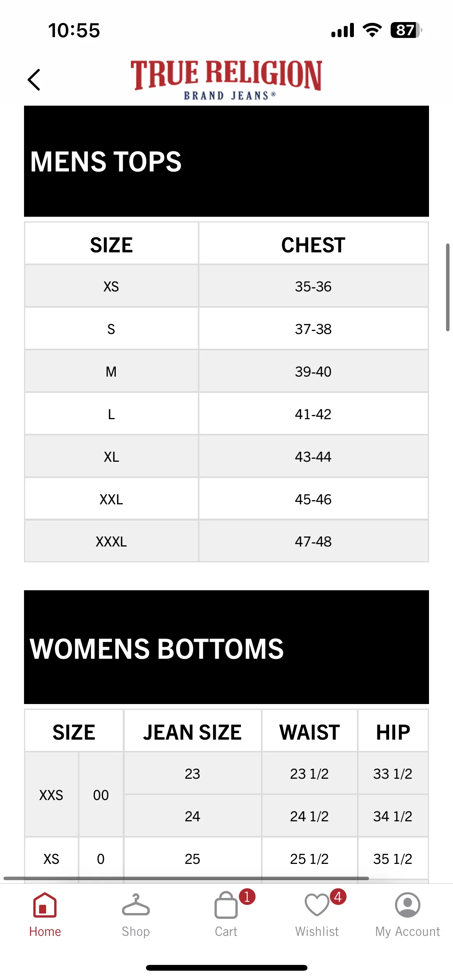Tap the 10:55 clock in status bar

[74, 30]
